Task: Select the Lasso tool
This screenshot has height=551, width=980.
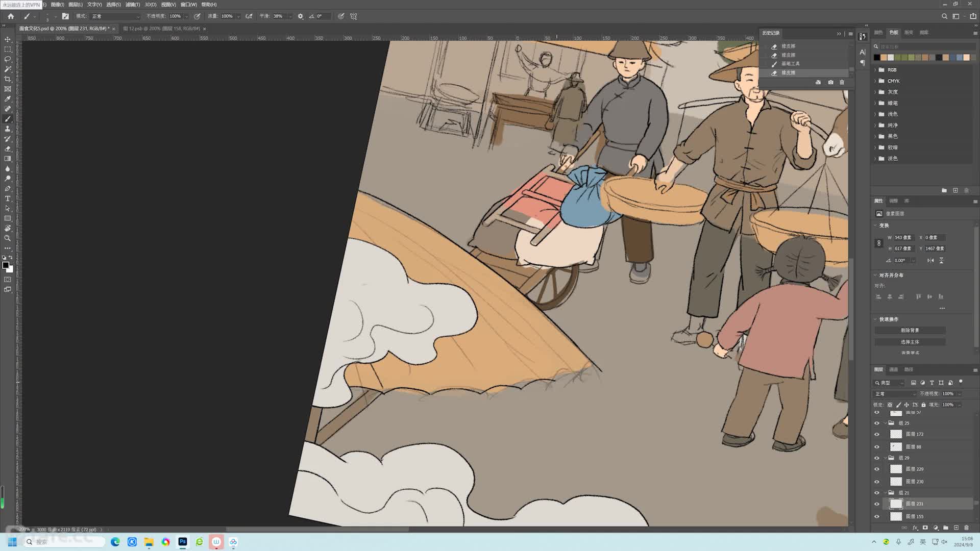Action: [8, 59]
